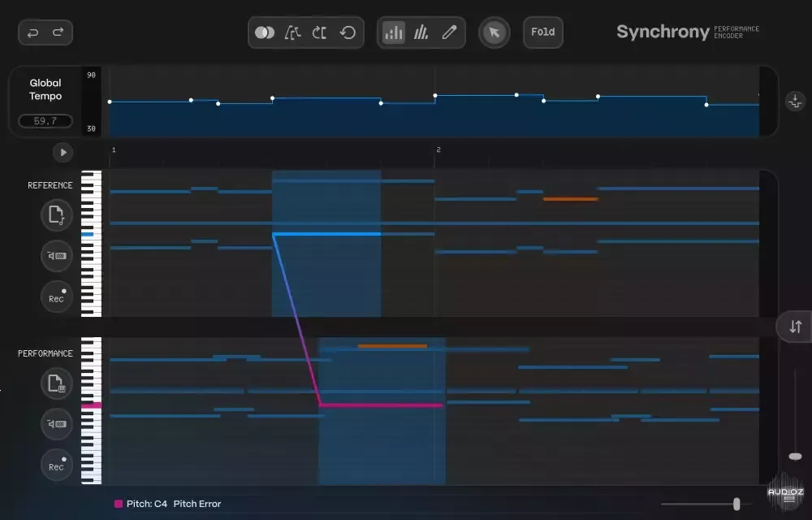Activate the pointer select tool
Image resolution: width=812 pixels, height=520 pixels.
tap(494, 32)
